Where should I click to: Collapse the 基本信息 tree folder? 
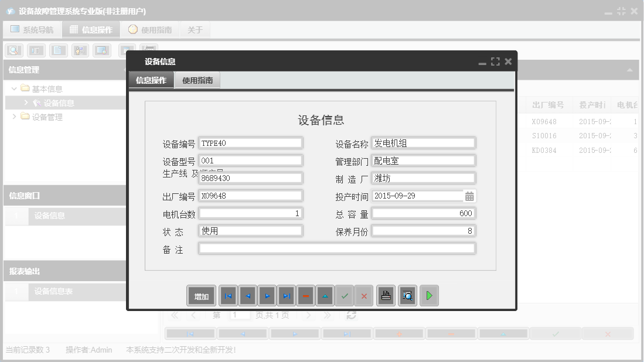(14, 88)
